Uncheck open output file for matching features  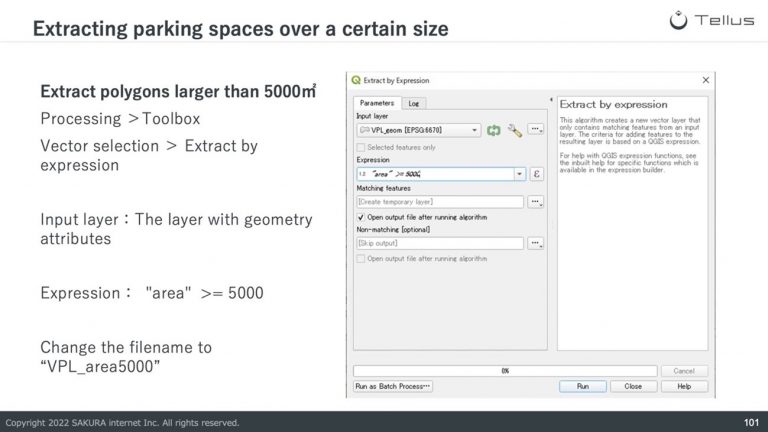coord(361,217)
